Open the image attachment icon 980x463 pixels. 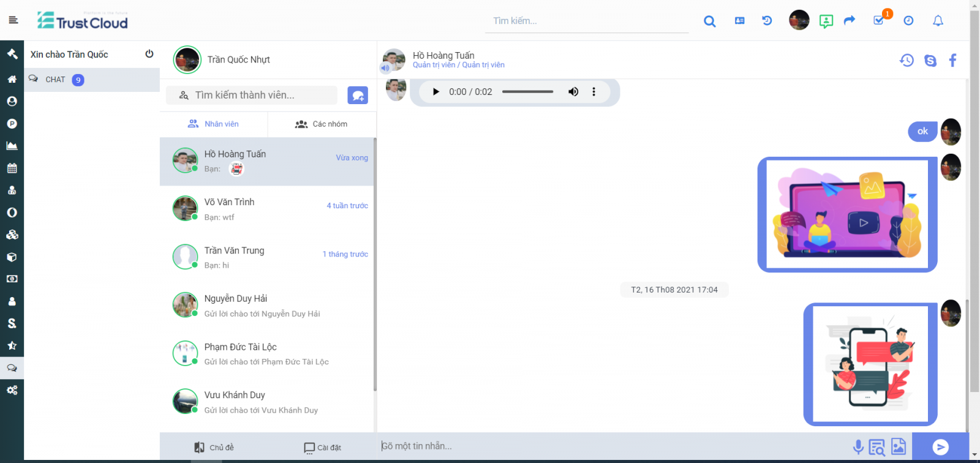(x=899, y=447)
